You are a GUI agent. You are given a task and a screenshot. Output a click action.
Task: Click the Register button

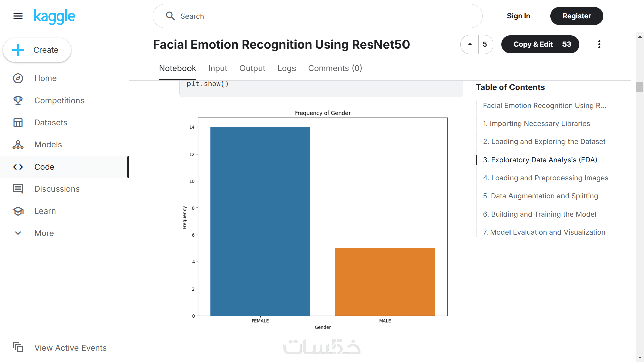(576, 16)
